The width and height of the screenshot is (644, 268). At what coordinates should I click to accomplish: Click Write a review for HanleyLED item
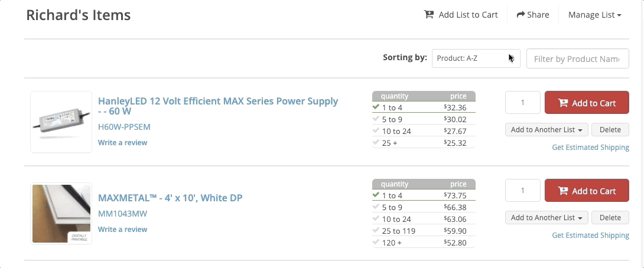coord(122,142)
